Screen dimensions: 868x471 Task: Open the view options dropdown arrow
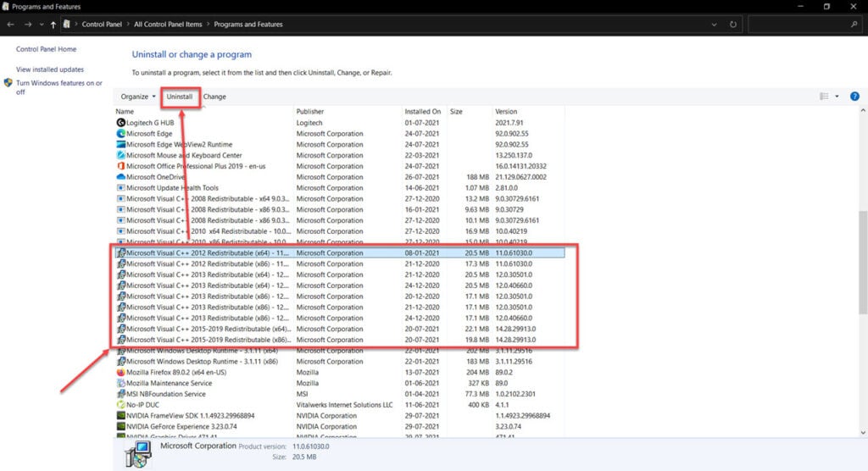click(837, 97)
